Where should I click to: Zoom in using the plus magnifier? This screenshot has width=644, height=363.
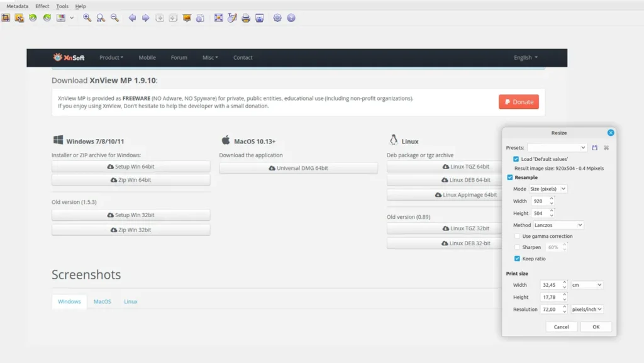tap(87, 18)
